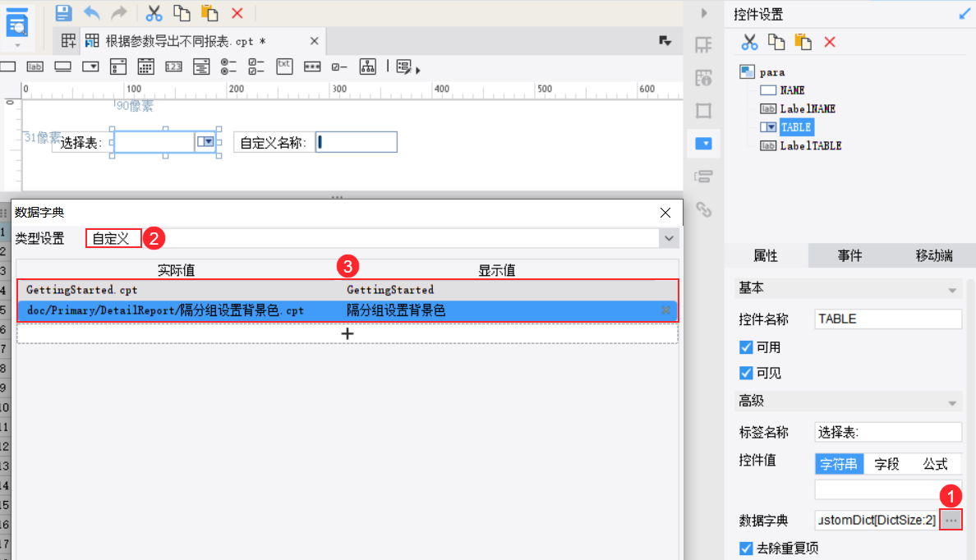The width and height of the screenshot is (976, 560).
Task: Select the tree combo box widget icon in toolbar
Action: pyautogui.click(x=201, y=67)
